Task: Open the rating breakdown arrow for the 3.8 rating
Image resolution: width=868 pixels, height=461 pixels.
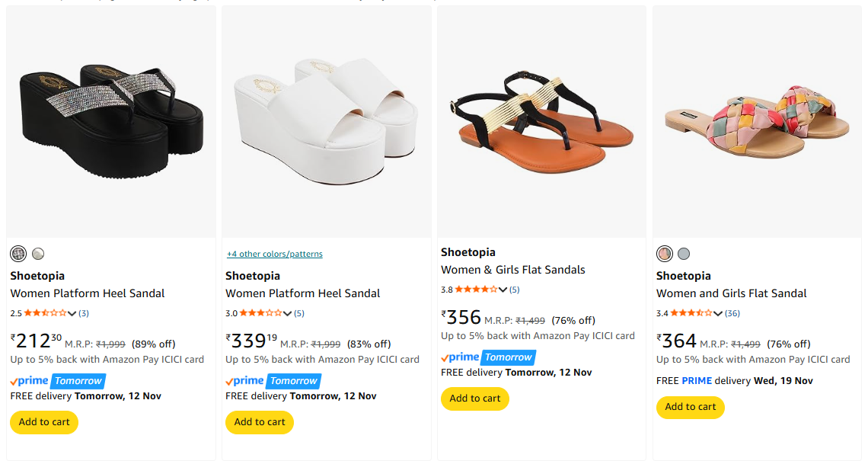Action: tap(503, 290)
